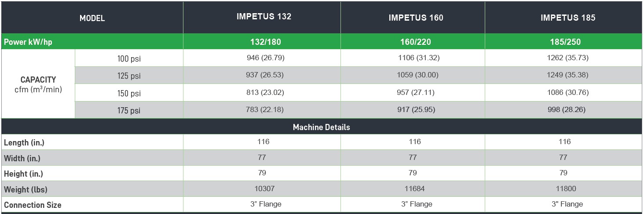
Task: Select the Length (in.) row label
Action: click(x=24, y=143)
